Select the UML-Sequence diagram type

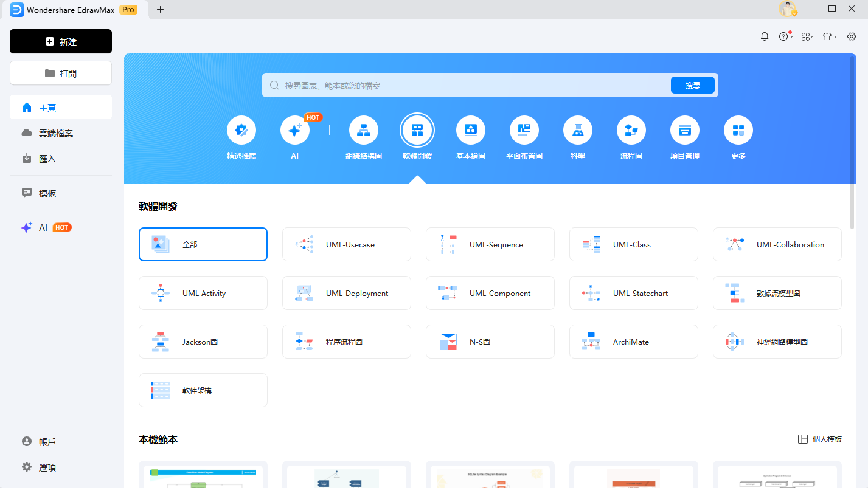(x=490, y=244)
